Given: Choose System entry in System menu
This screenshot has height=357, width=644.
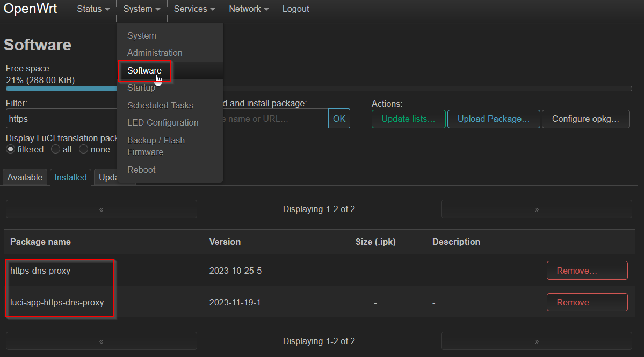Looking at the screenshot, I should pos(142,35).
